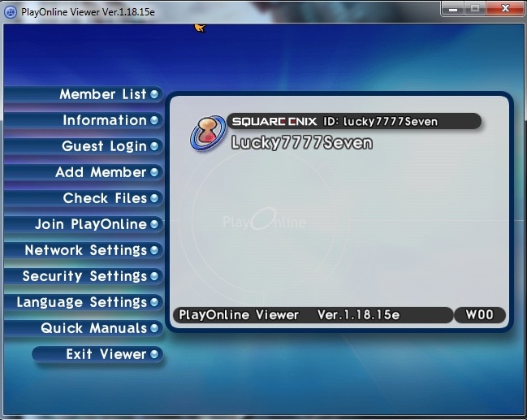
Task: Click the Add Member option
Action: pyautogui.click(x=101, y=172)
